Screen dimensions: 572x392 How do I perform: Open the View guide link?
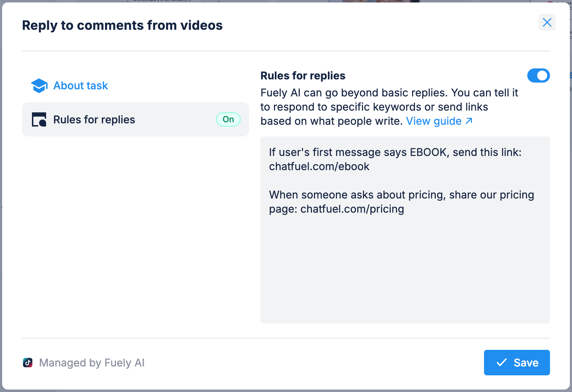pos(434,121)
